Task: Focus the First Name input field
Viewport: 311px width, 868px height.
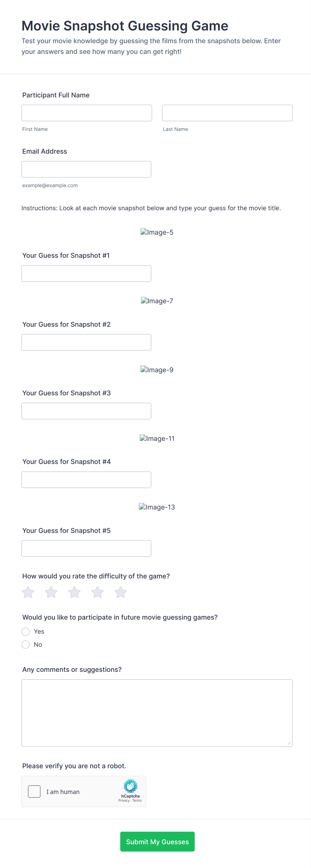Action: click(x=87, y=113)
